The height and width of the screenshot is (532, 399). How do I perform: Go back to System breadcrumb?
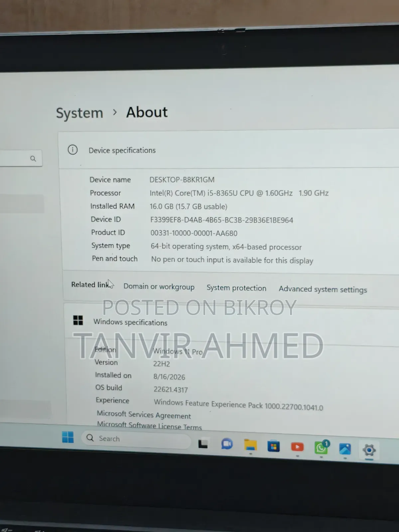pos(79,113)
